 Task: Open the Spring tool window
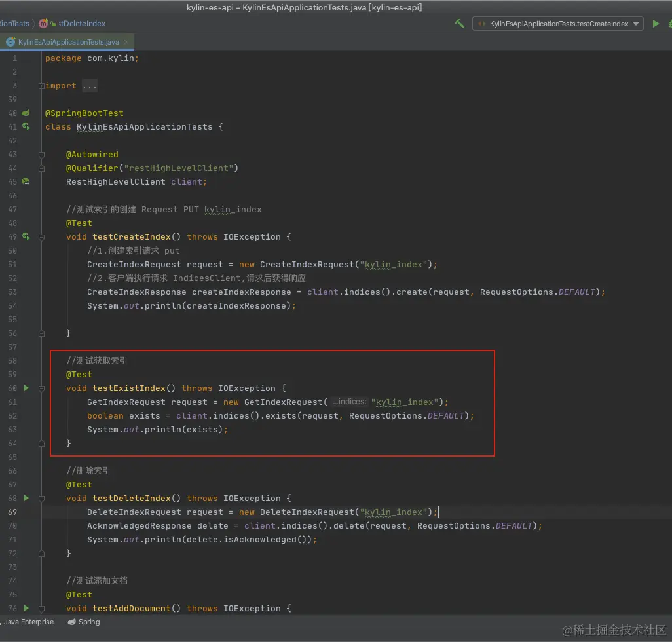point(84,622)
